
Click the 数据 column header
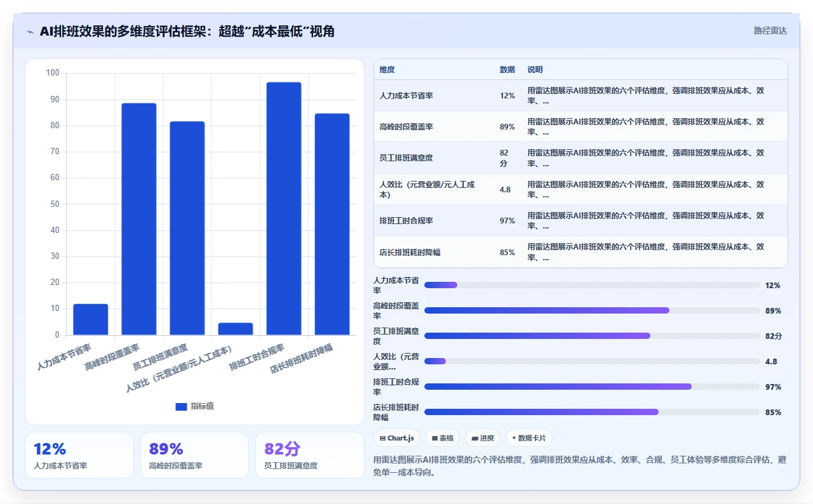click(507, 70)
